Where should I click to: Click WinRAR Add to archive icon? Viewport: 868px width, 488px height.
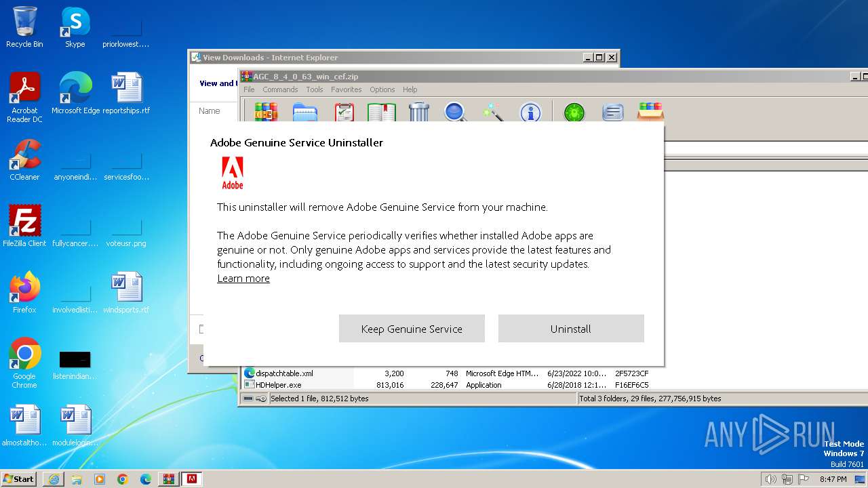click(266, 112)
